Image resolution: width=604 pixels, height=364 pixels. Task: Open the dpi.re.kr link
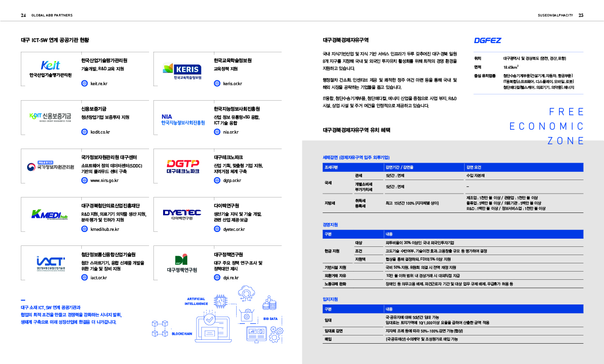click(231, 277)
